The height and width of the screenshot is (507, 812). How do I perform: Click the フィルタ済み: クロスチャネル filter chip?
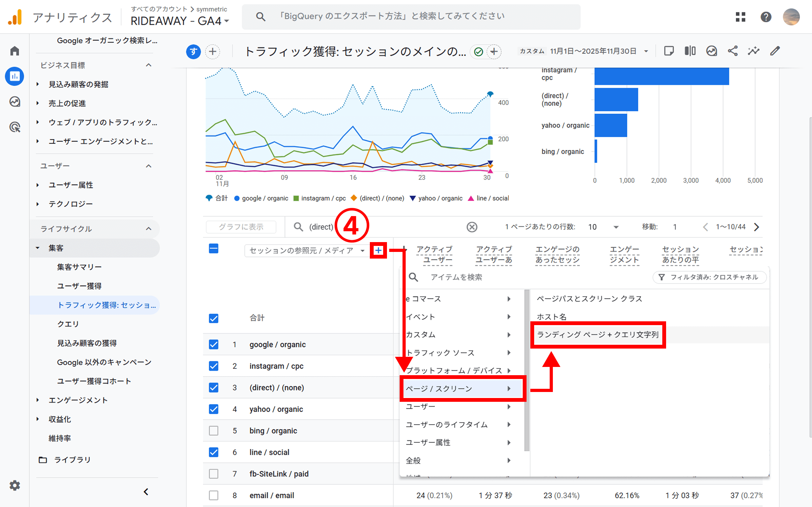[709, 277]
